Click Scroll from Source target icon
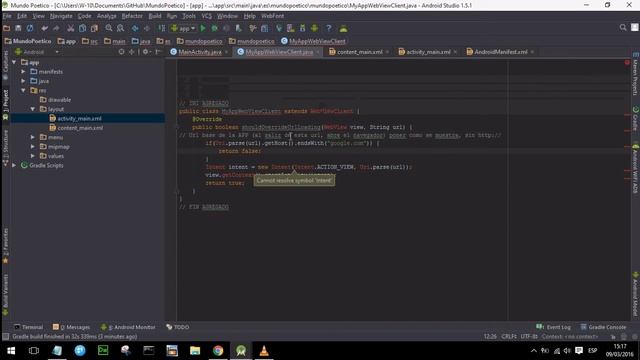 click(x=121, y=52)
